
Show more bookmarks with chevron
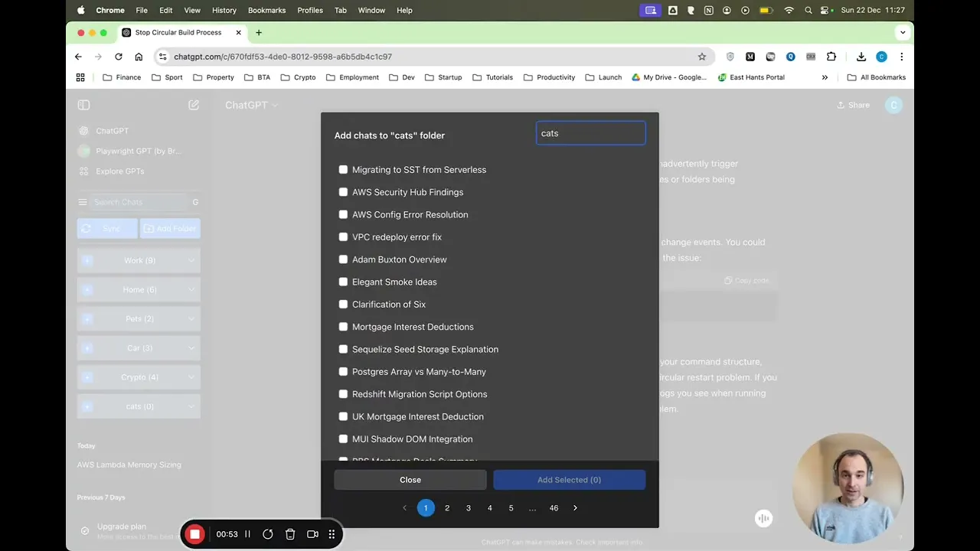[x=825, y=77]
